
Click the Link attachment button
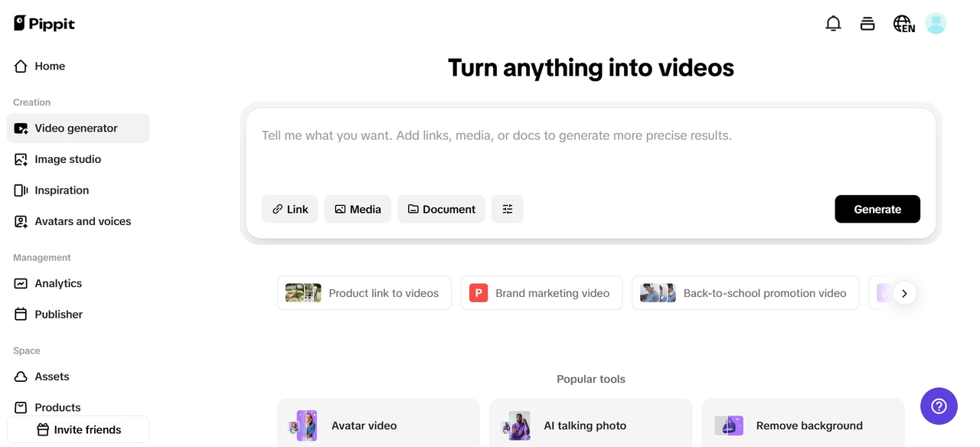pyautogui.click(x=290, y=209)
